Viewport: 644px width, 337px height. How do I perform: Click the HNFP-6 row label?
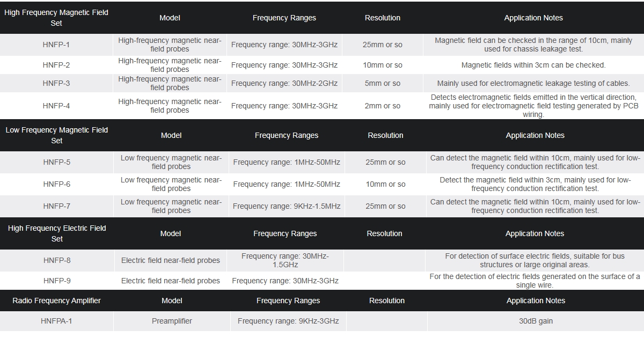(57, 184)
